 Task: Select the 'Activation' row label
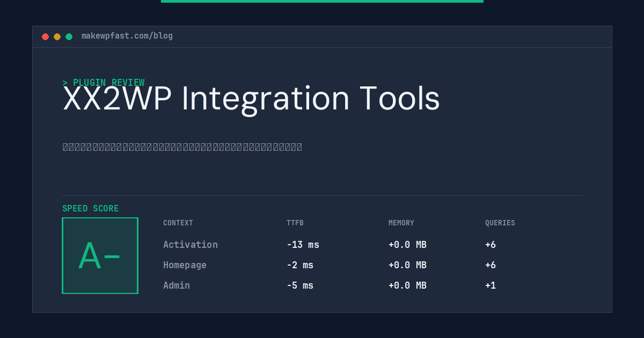point(191,245)
